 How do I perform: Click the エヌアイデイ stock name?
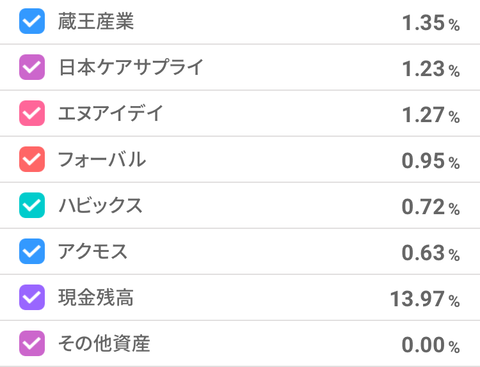[111, 113]
